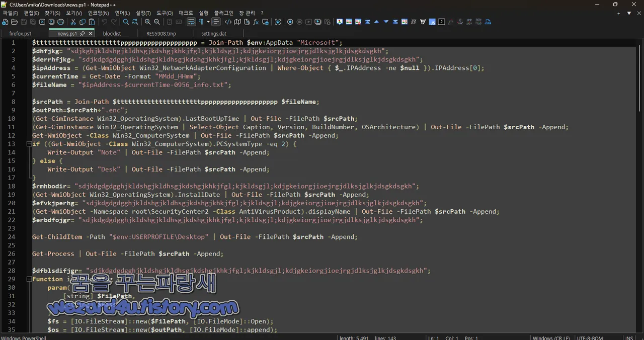Click the Redo arrow icon

(x=114, y=22)
